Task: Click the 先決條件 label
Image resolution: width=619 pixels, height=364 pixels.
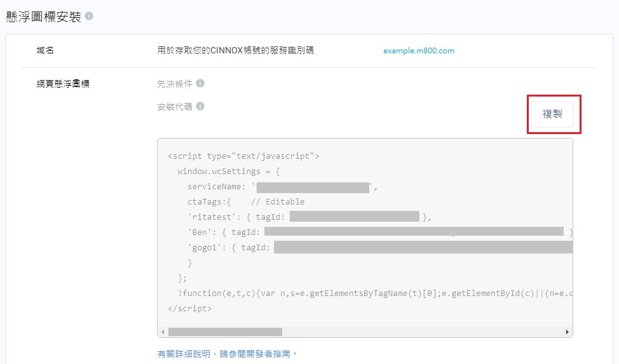Action: point(174,84)
